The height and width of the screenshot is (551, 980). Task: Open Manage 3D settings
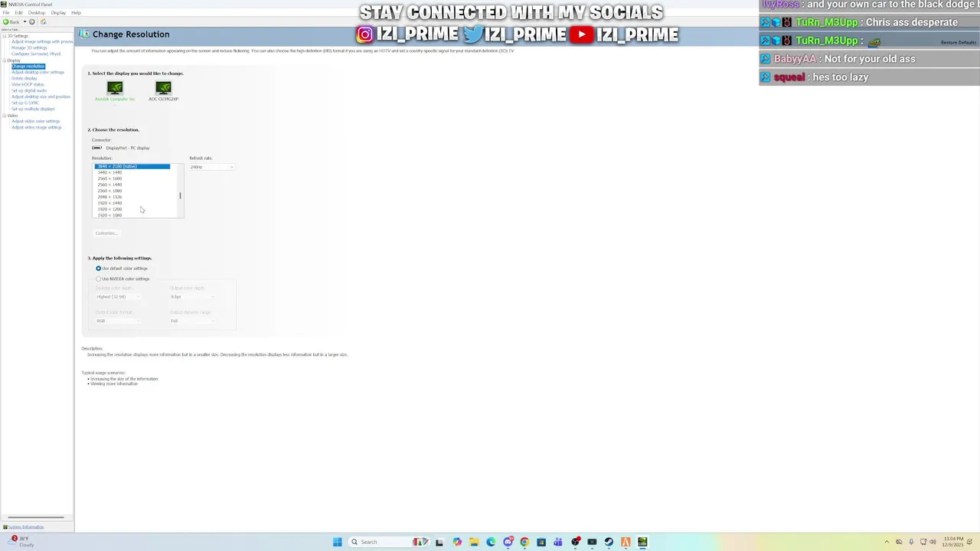point(29,48)
